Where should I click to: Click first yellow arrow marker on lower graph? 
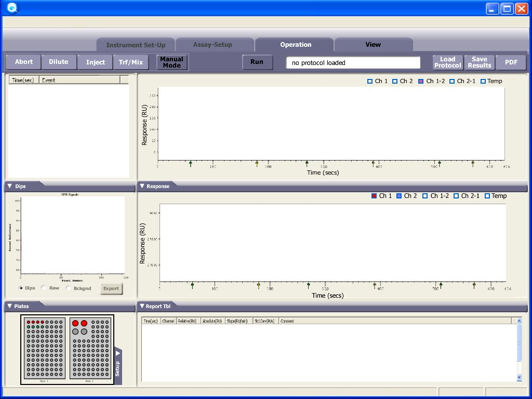[x=259, y=285]
